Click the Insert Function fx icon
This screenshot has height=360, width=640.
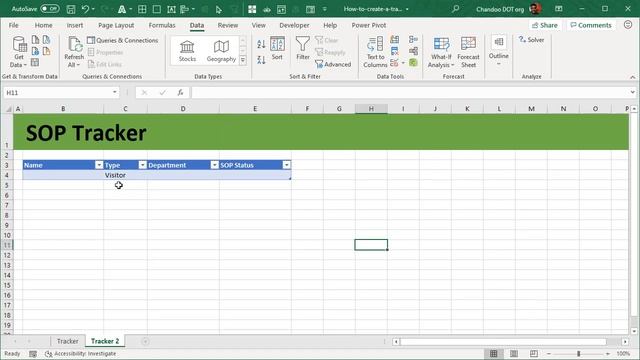[180, 93]
